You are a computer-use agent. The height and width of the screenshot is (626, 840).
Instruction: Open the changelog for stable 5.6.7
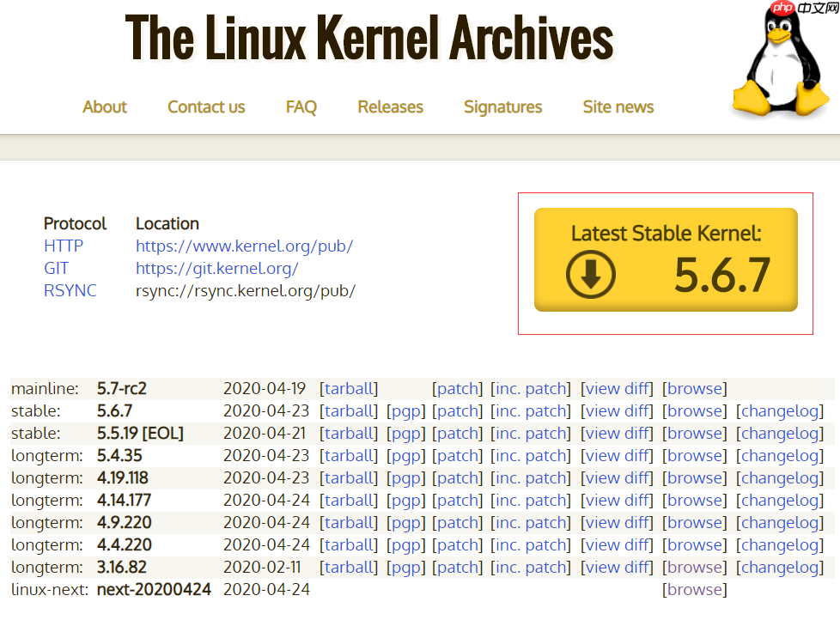(x=780, y=410)
